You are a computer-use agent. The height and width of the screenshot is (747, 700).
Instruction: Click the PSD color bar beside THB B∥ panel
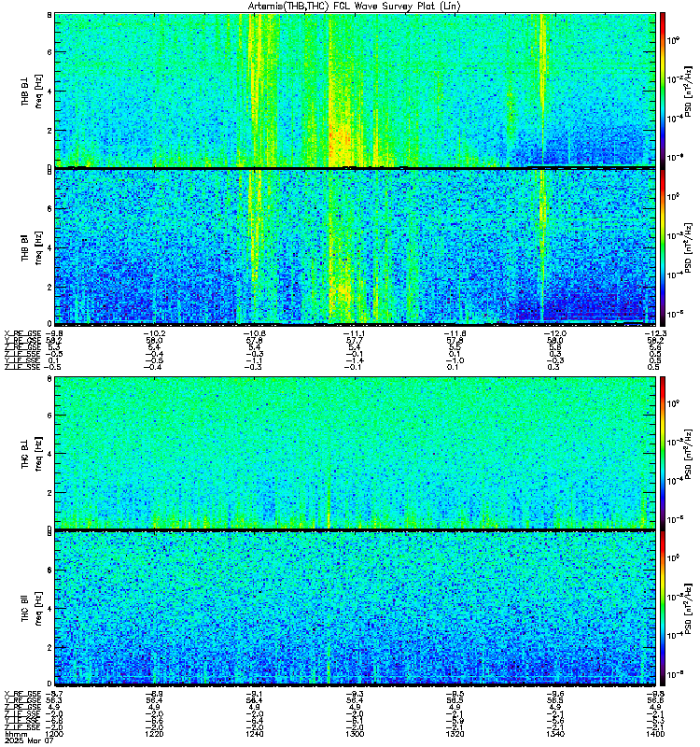click(663, 247)
